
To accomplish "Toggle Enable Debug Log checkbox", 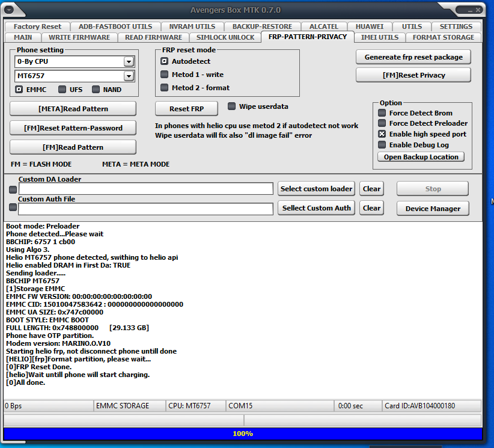I will [382, 145].
